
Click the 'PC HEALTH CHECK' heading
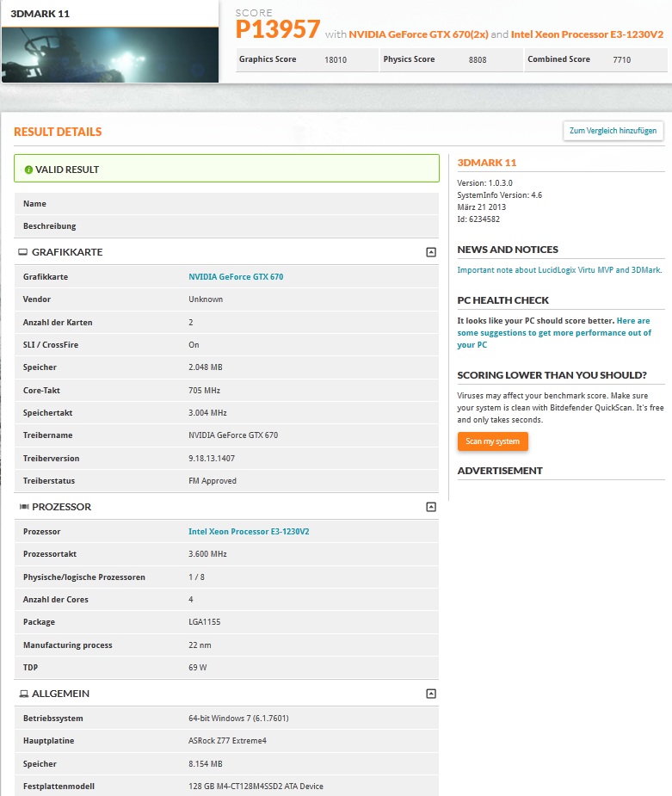[503, 300]
